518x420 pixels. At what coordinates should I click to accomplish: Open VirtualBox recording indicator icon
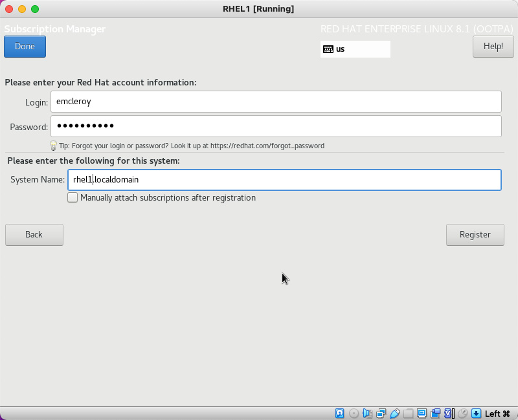point(435,414)
